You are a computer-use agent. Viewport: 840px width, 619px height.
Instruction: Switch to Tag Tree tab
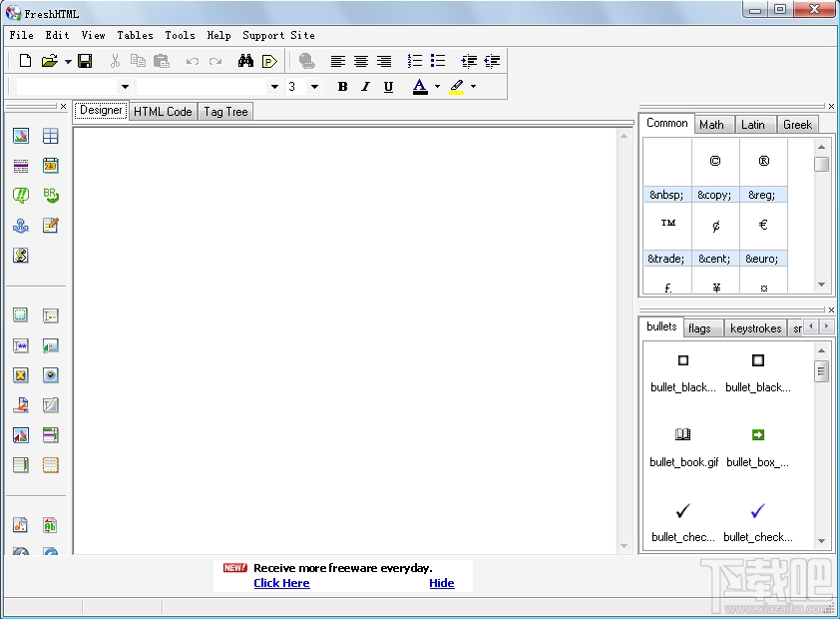225,112
